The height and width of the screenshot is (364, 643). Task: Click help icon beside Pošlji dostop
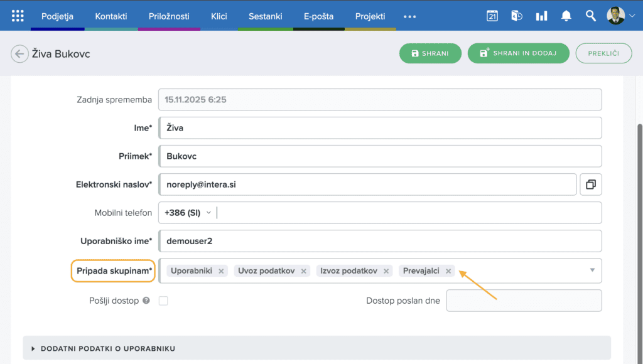146,301
